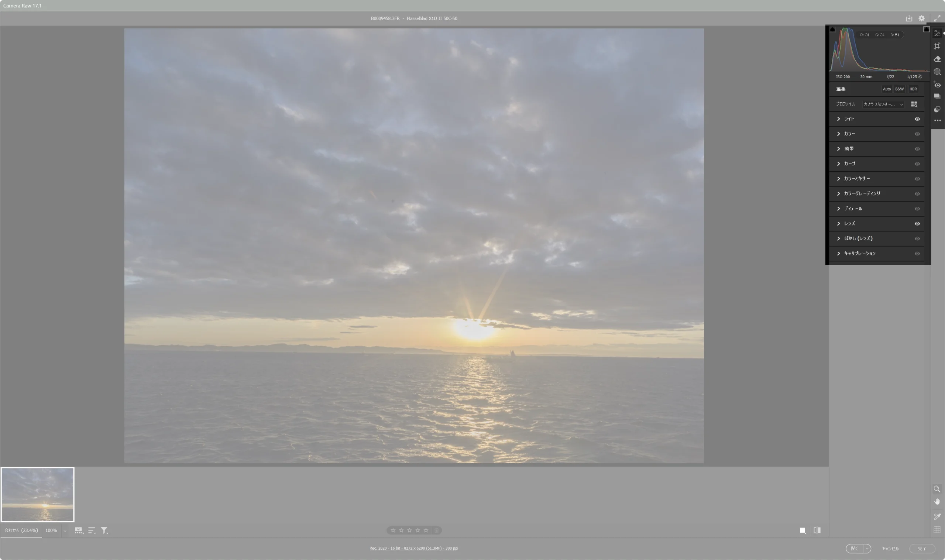The height and width of the screenshot is (560, 945).
Task: Expand the ぼかし (レンズ) section chevron
Action: click(x=839, y=238)
